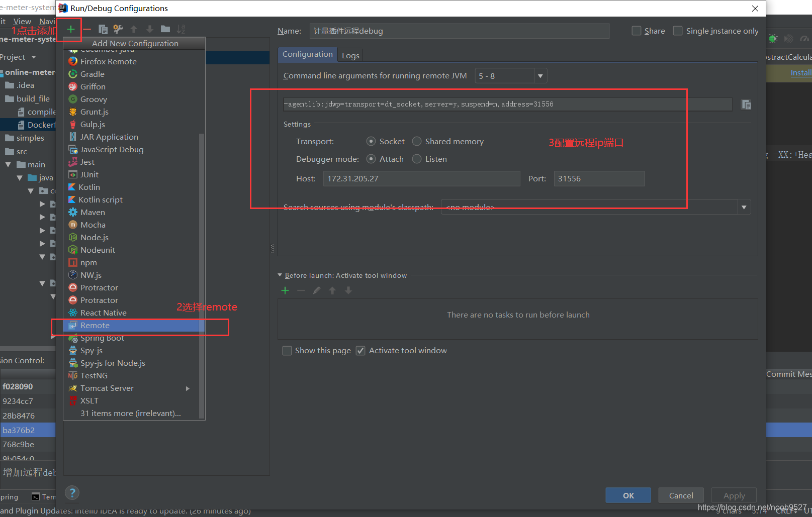The height and width of the screenshot is (517, 812).
Task: Expand the Tomcat Server submenu arrow
Action: click(x=188, y=388)
